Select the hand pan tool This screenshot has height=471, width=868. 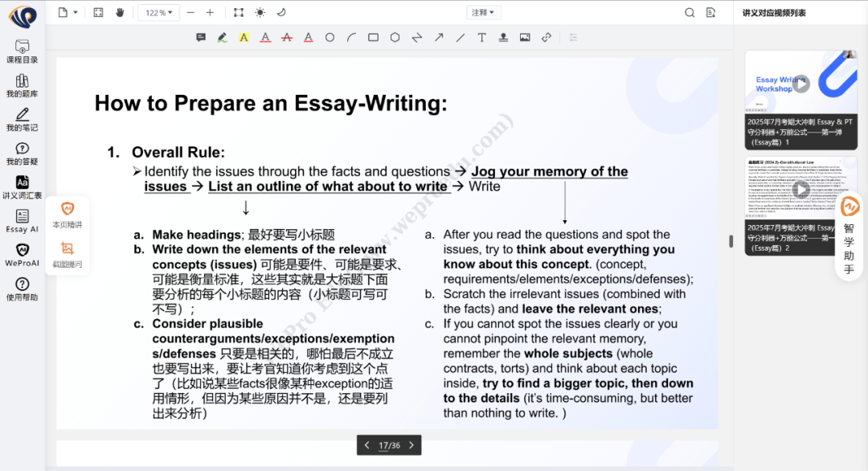tap(121, 13)
